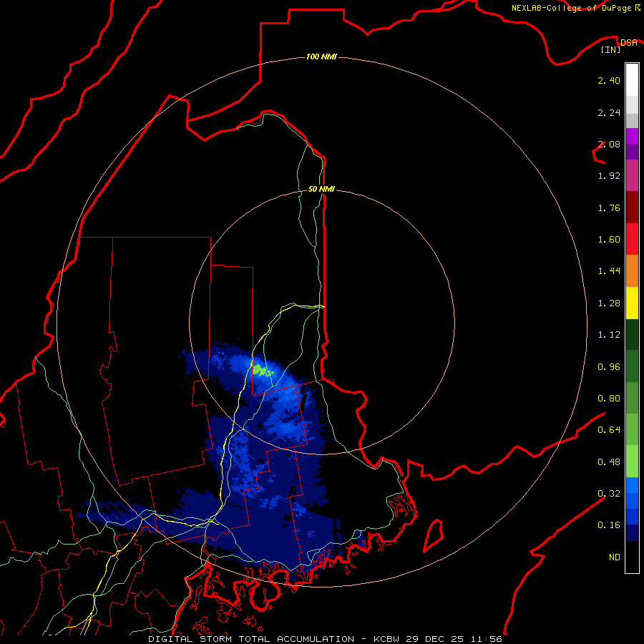Click the light green legend color block

[x=632, y=462]
